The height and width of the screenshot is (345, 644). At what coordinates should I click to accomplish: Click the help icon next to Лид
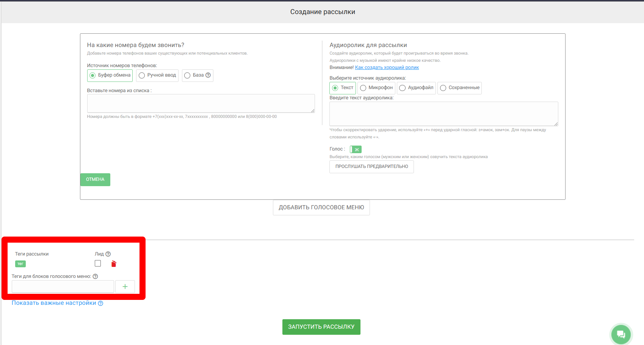108,254
